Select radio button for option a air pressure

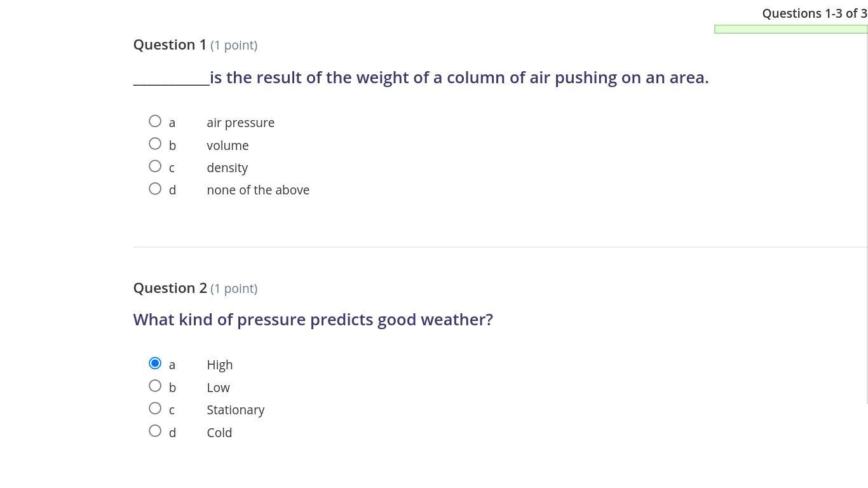pyautogui.click(x=155, y=121)
